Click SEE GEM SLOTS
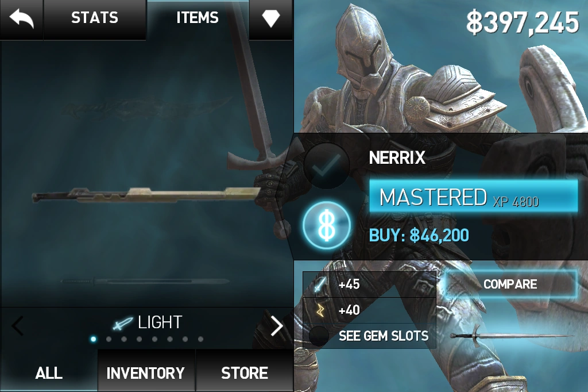Viewport: 588px width, 392px height. (384, 336)
